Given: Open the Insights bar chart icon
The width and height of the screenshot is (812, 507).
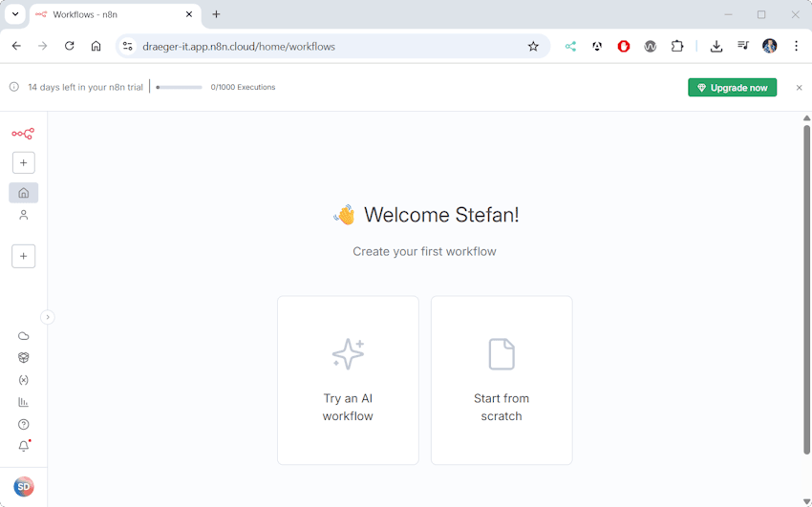Looking at the screenshot, I should [x=23, y=402].
